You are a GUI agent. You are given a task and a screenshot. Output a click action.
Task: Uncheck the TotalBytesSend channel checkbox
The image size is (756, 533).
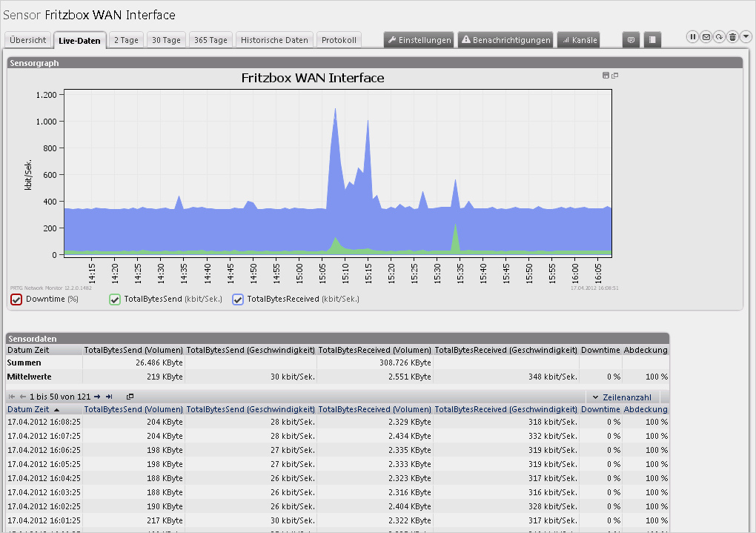click(x=115, y=299)
